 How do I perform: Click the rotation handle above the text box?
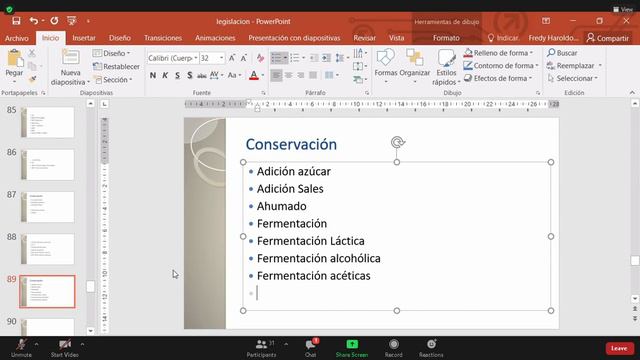click(x=398, y=142)
